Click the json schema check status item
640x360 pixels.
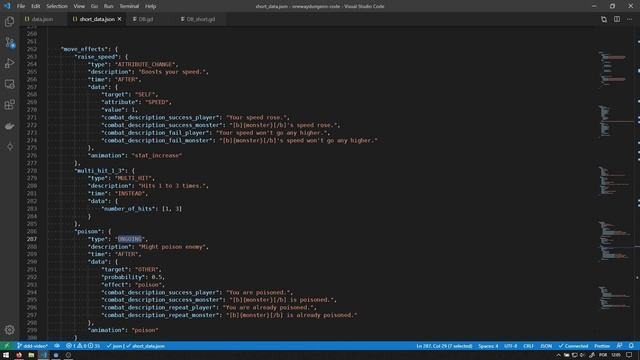tap(115, 346)
